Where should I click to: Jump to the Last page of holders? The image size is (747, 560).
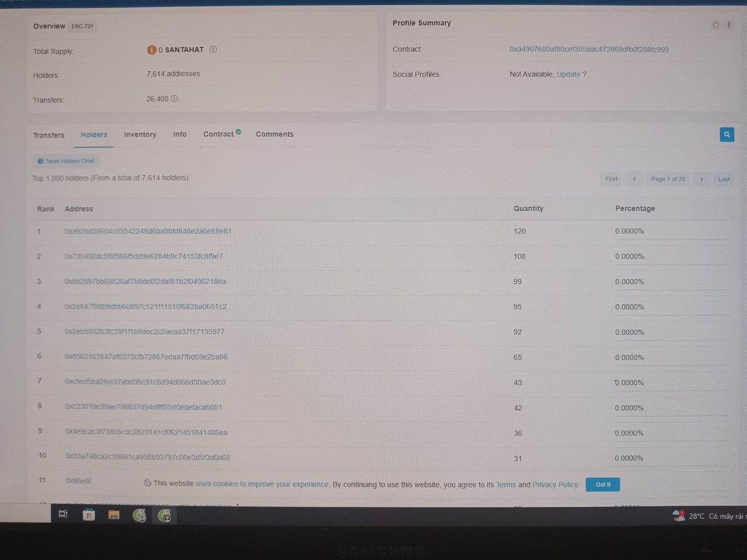[x=724, y=179]
